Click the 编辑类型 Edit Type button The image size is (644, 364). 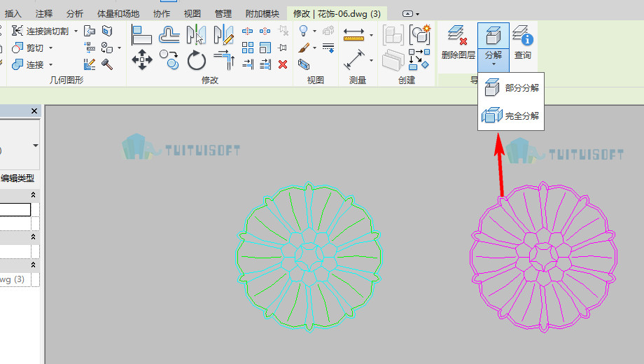coord(17,178)
